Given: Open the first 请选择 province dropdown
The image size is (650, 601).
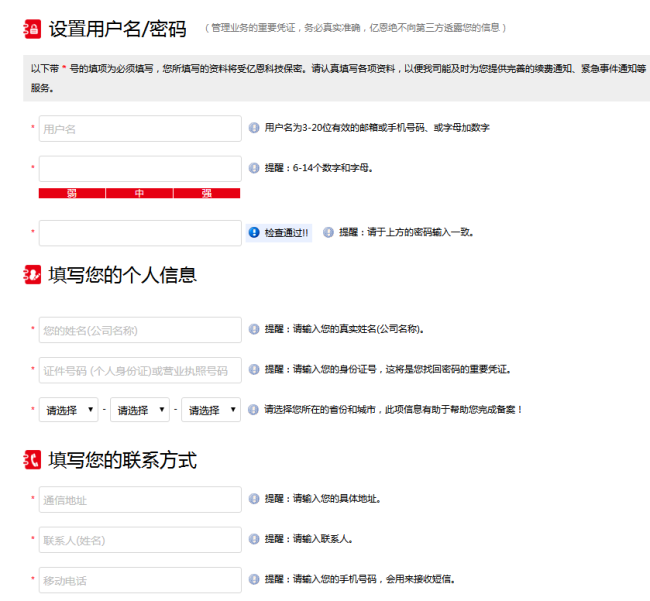Looking at the screenshot, I should (69, 410).
